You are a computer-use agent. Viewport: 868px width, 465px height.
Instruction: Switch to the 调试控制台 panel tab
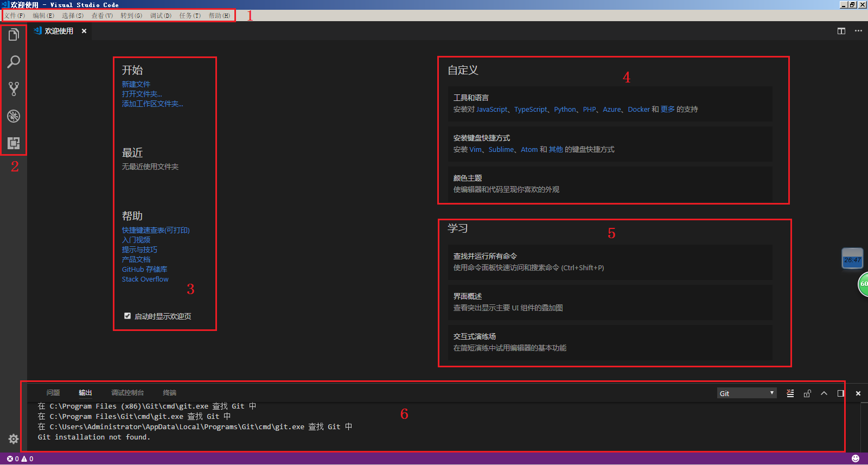coord(127,393)
